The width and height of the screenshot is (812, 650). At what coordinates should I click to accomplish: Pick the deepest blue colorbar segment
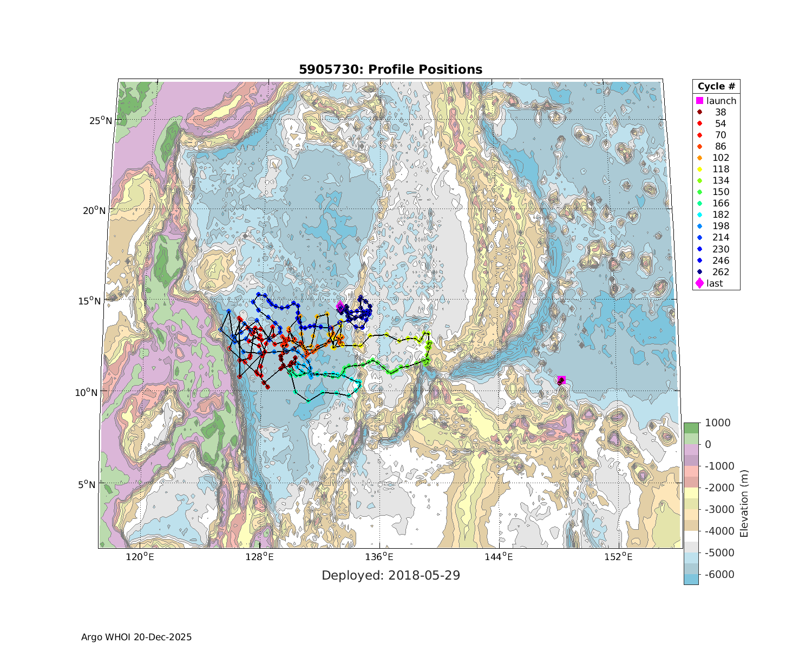(691, 579)
